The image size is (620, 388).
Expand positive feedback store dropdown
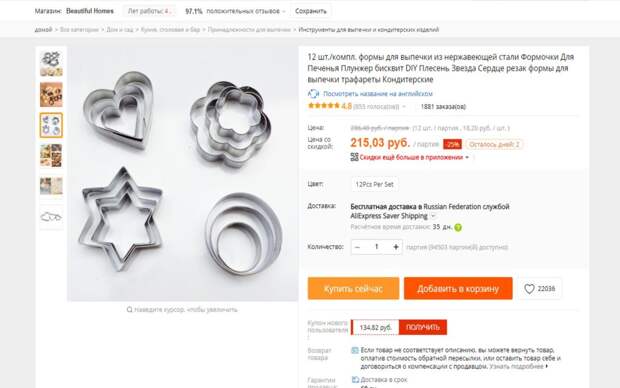point(284,11)
